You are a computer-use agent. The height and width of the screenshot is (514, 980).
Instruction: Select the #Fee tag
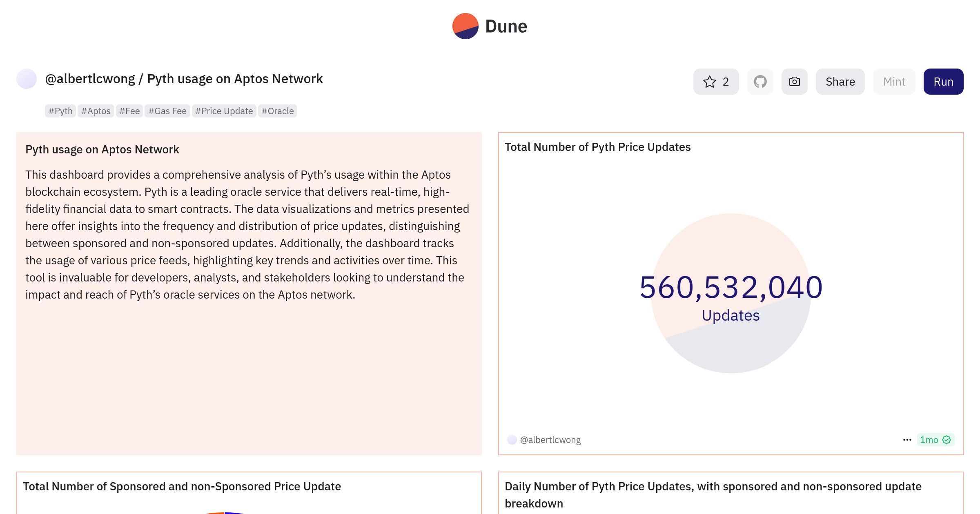[129, 111]
